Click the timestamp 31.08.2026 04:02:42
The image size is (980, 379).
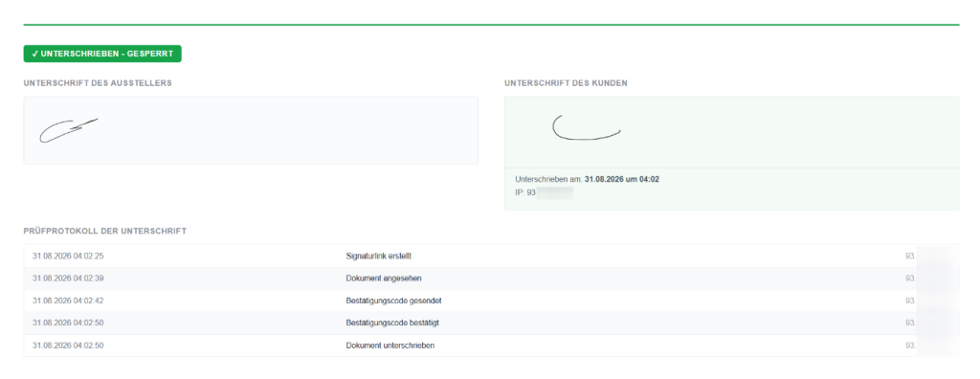click(x=68, y=301)
